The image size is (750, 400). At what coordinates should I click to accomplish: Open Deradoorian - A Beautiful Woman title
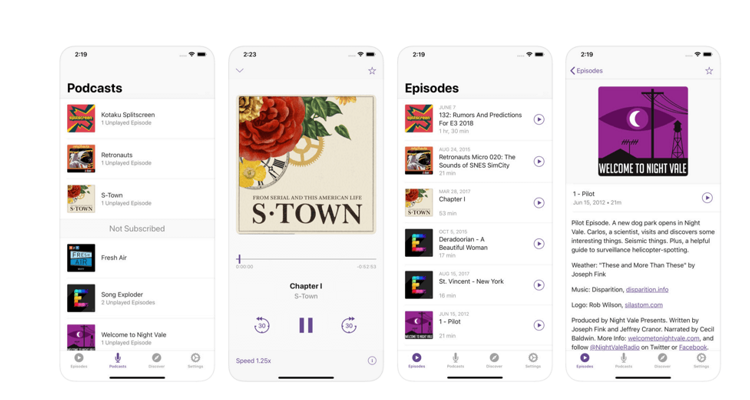point(463,244)
